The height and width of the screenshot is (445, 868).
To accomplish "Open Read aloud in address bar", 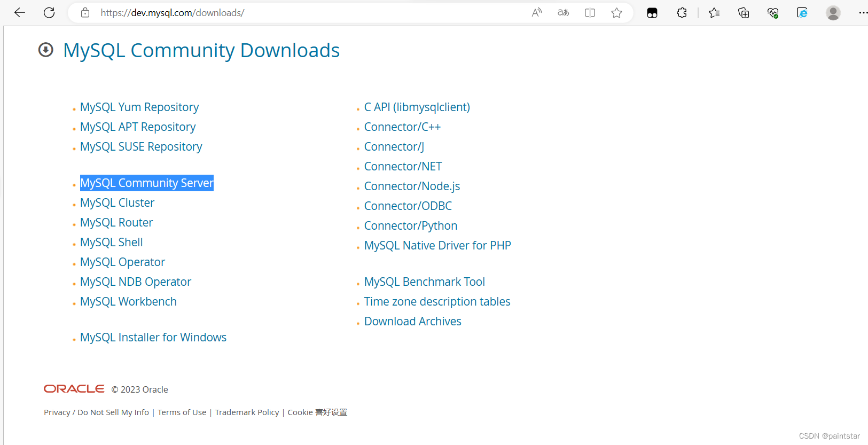I will point(537,12).
